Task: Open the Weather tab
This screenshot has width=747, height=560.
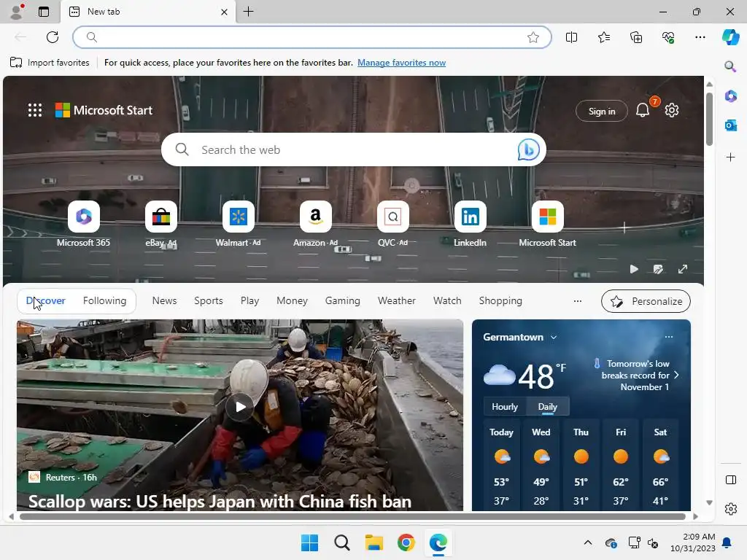Action: [396, 301]
